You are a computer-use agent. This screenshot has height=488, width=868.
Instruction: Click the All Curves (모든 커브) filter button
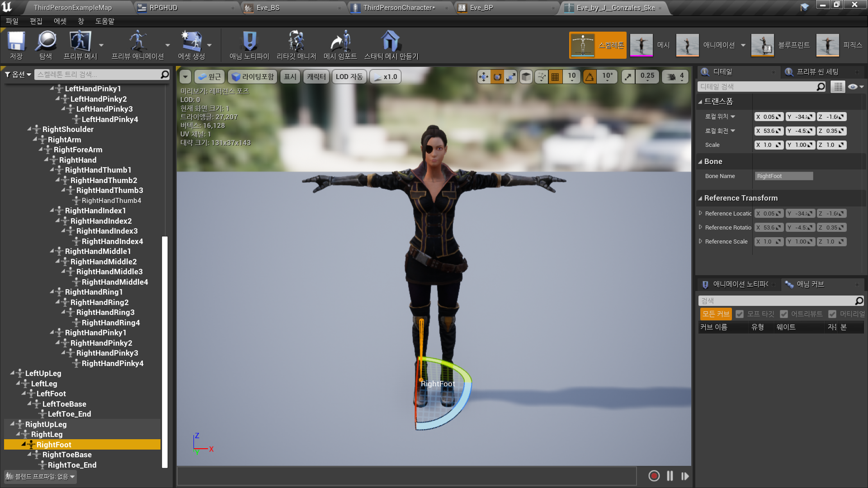715,314
